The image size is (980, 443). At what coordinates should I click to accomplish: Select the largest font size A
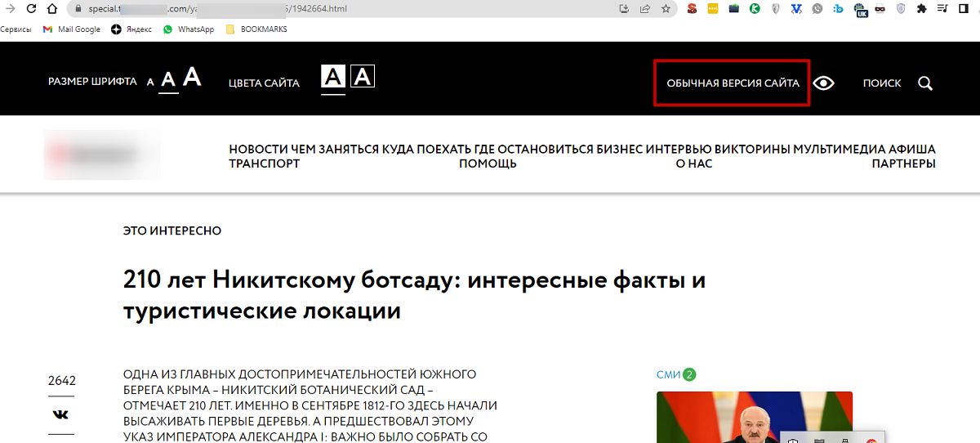tap(192, 78)
